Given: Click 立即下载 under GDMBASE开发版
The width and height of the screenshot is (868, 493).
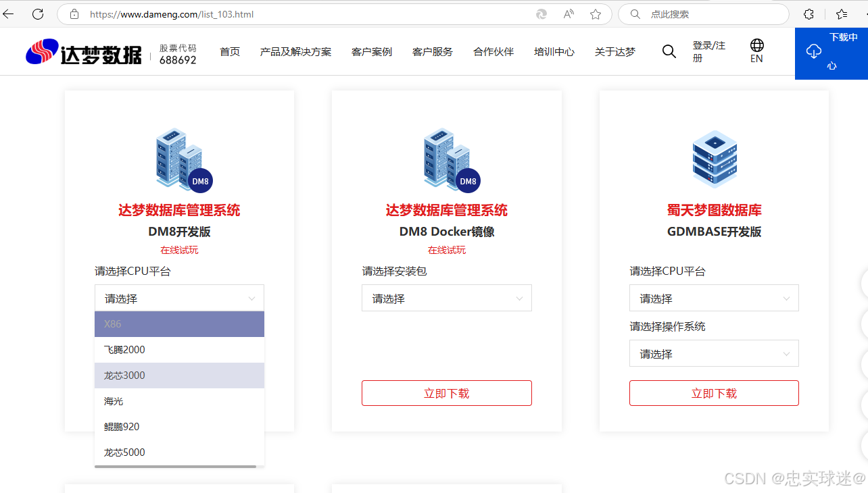Looking at the screenshot, I should tap(714, 393).
